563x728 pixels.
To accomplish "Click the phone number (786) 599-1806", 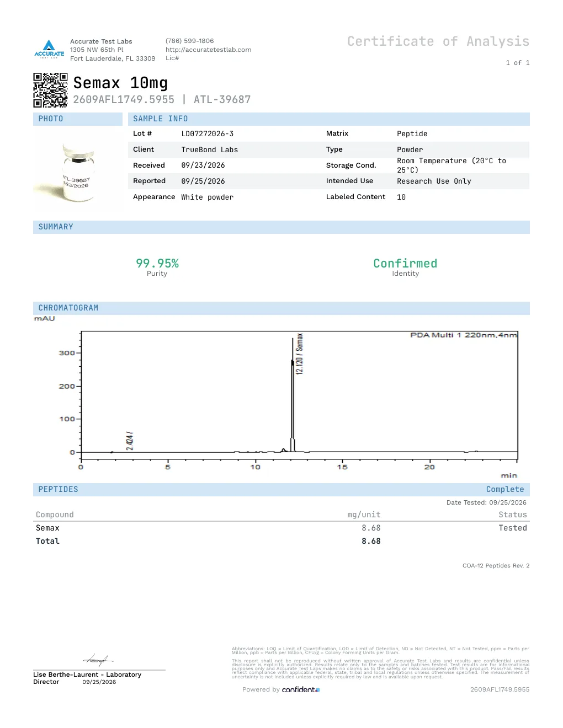I will click(189, 41).
